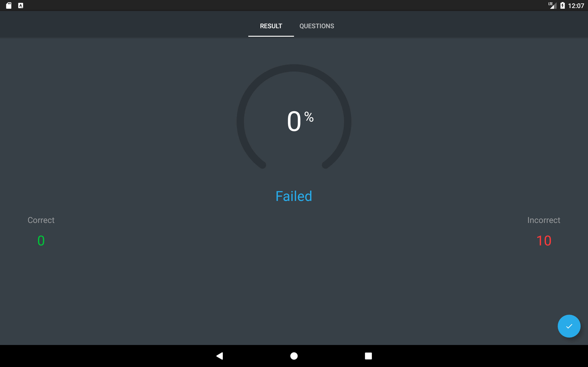Tap the 0 percent score value
Viewport: 588px width, 367px height.
[x=294, y=121]
